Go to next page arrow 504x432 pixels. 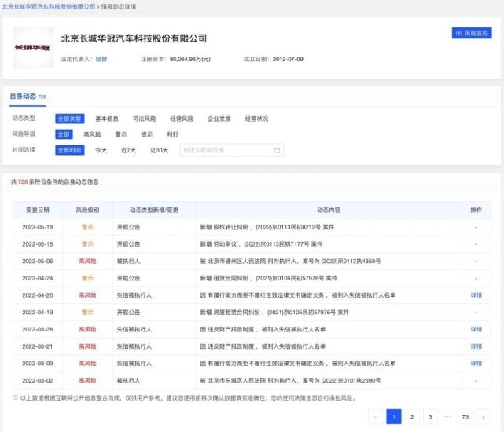(x=484, y=417)
